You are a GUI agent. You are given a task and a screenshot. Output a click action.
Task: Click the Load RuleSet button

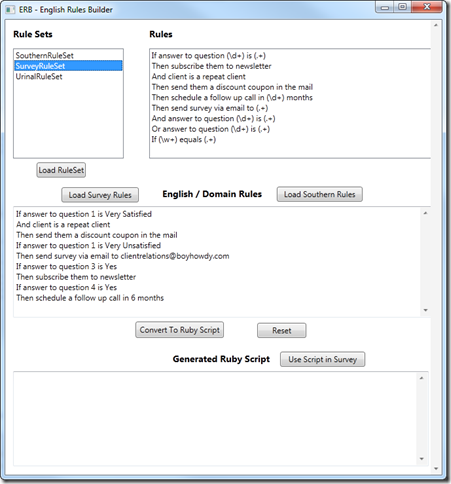click(61, 170)
